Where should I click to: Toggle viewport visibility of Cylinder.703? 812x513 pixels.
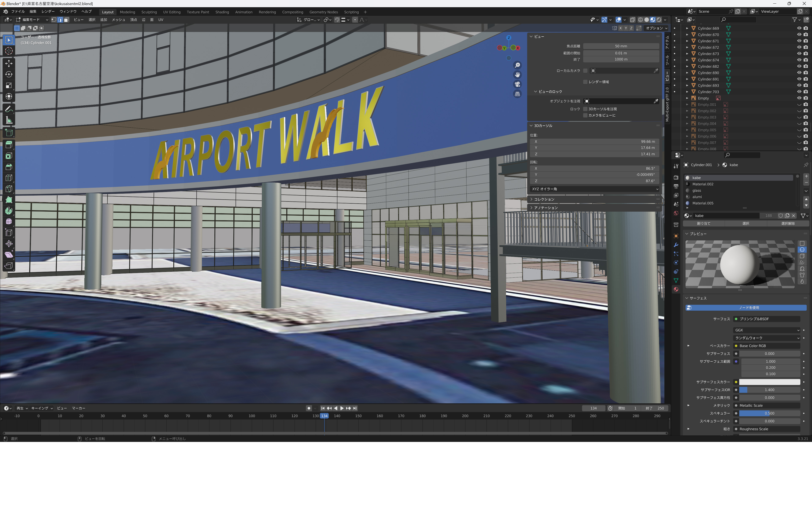pyautogui.click(x=799, y=92)
